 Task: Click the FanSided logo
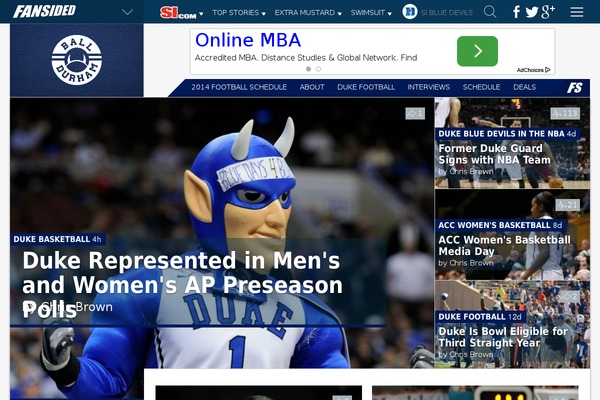(44, 11)
